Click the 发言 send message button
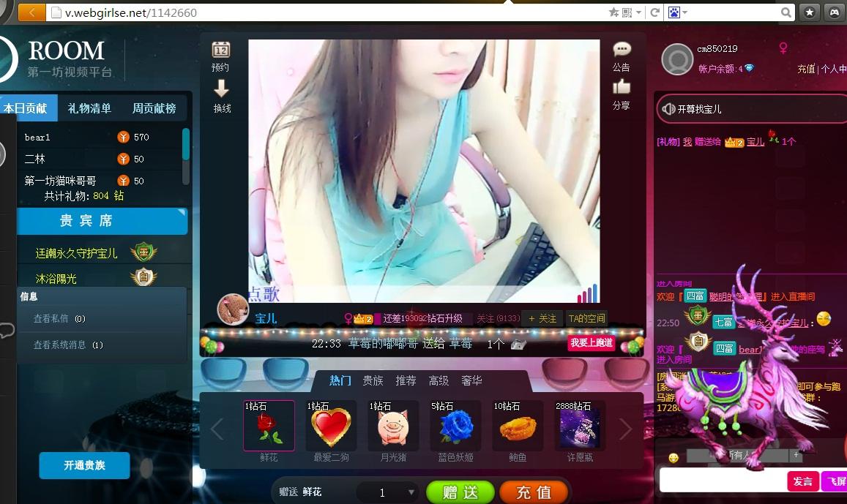The width and height of the screenshot is (847, 504). tap(802, 481)
